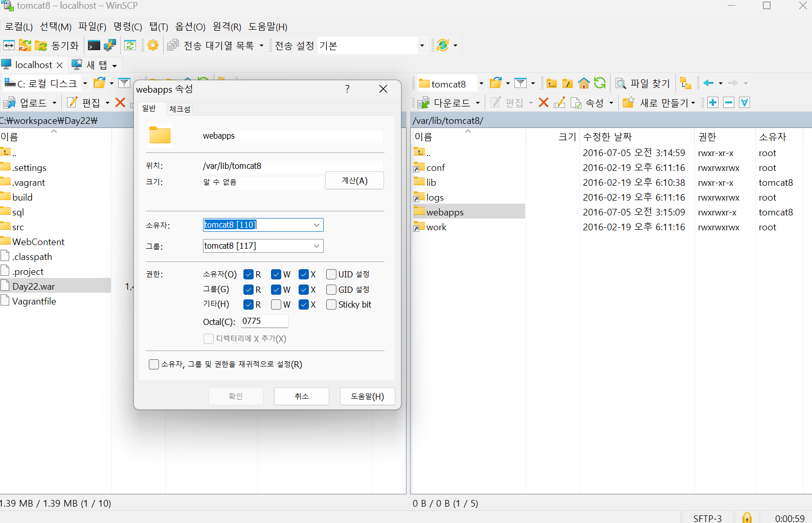Click the help question mark in the webapps dialog
This screenshot has height=523, width=812.
[348, 89]
